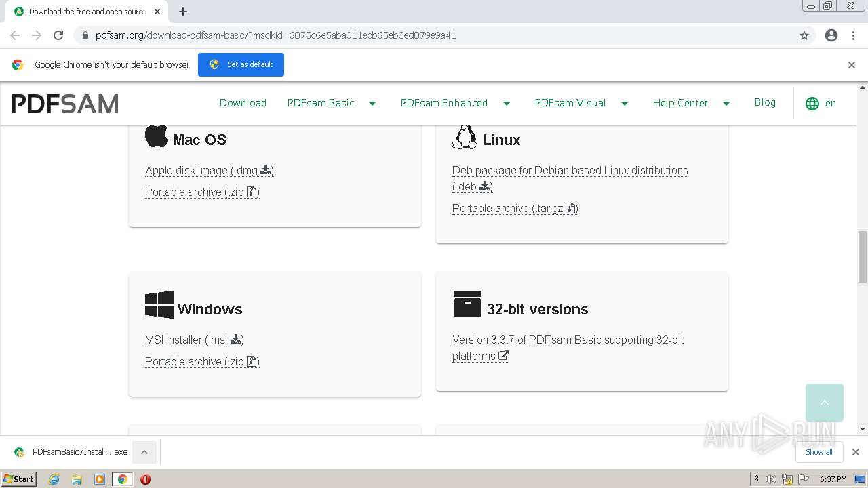Open options for the PDFsamBasic7Install download

click(x=144, y=452)
